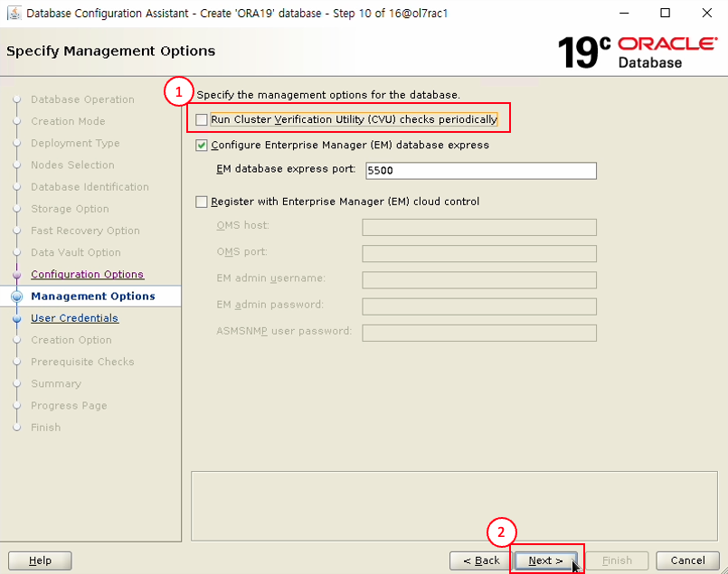Click the Help button
The width and height of the screenshot is (728, 574).
40,560
